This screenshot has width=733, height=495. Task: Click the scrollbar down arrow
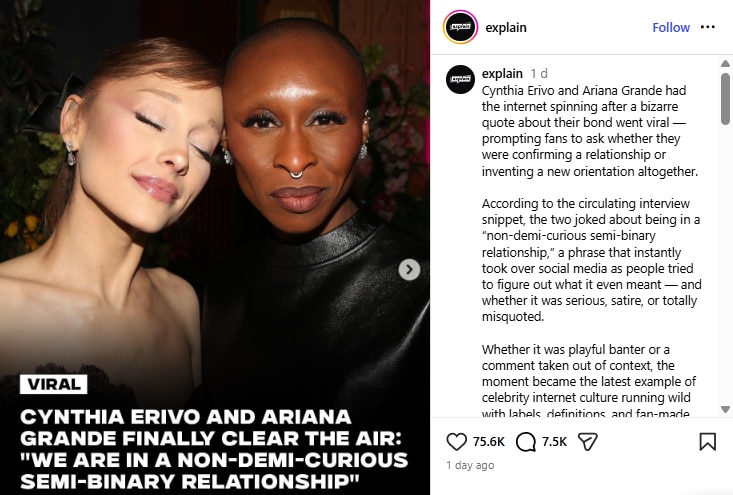point(725,409)
